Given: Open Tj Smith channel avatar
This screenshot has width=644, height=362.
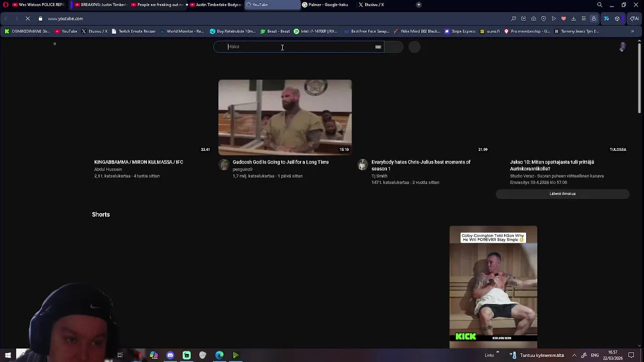Looking at the screenshot, I should [362, 165].
